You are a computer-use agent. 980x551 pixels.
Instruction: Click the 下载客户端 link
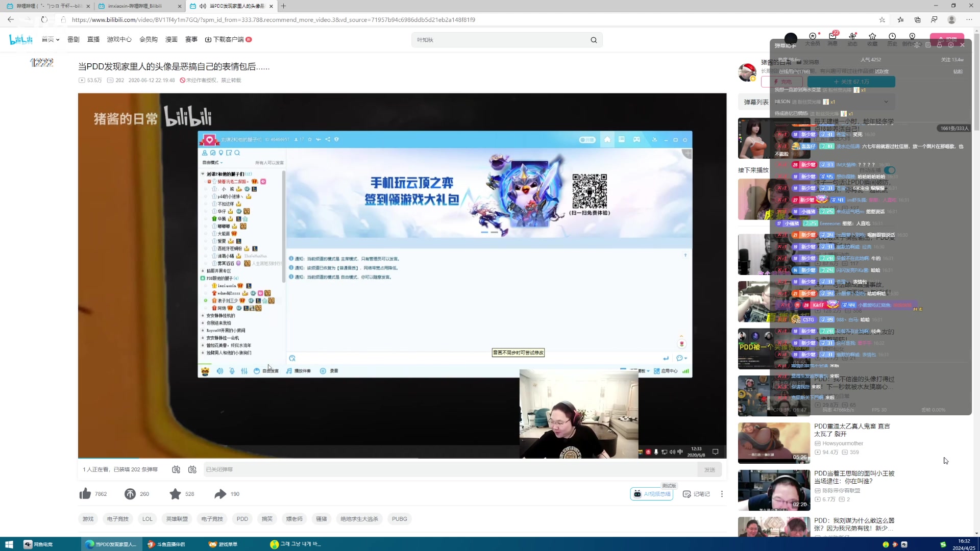click(x=228, y=39)
